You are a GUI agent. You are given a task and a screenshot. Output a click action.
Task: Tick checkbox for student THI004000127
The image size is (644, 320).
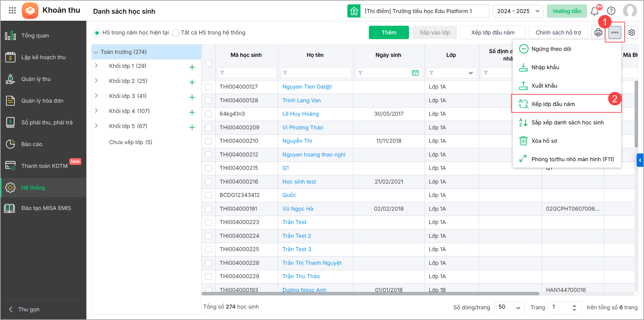(x=209, y=87)
